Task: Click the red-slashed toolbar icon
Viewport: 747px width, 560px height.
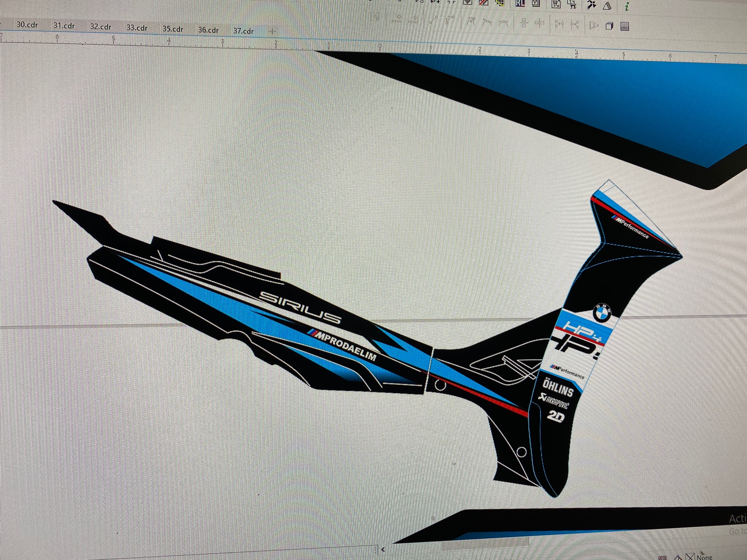Action: (x=484, y=3)
